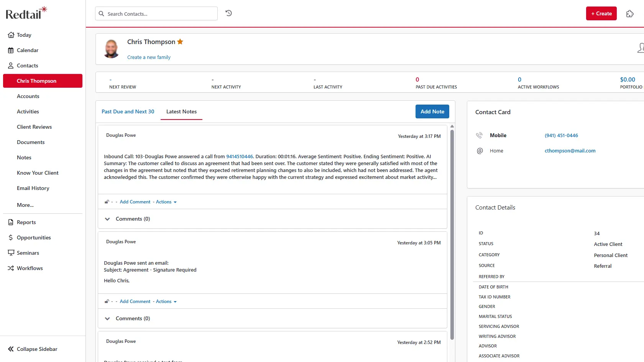
Task: Open Accounts in the sidebar
Action: (28, 96)
